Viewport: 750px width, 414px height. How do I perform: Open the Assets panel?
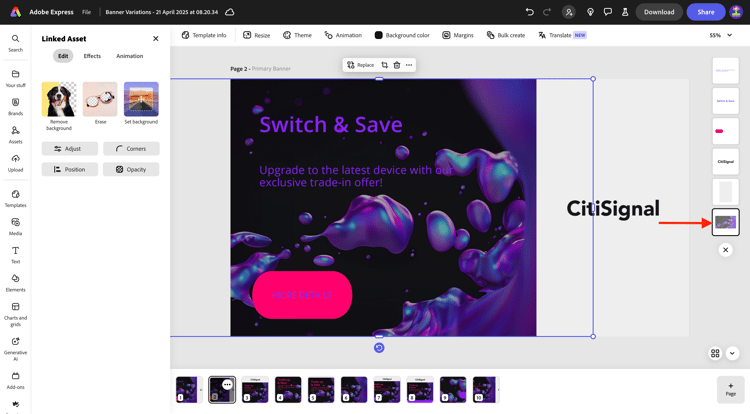pos(15,135)
